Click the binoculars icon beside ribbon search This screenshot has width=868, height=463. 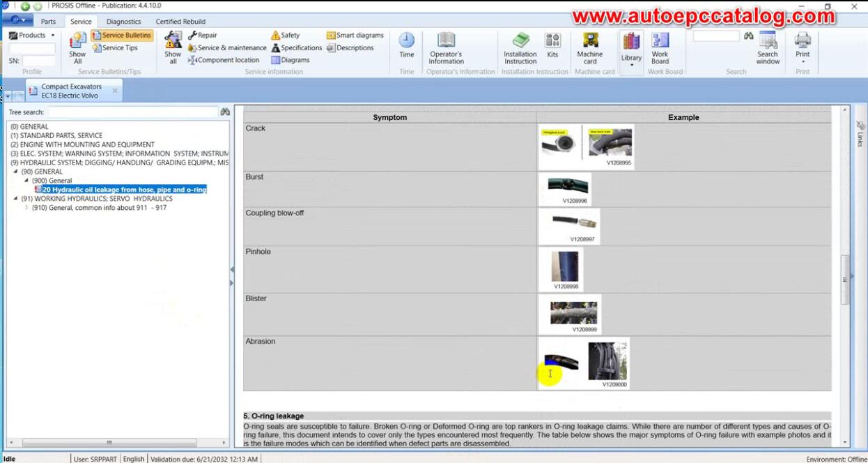[x=748, y=36]
